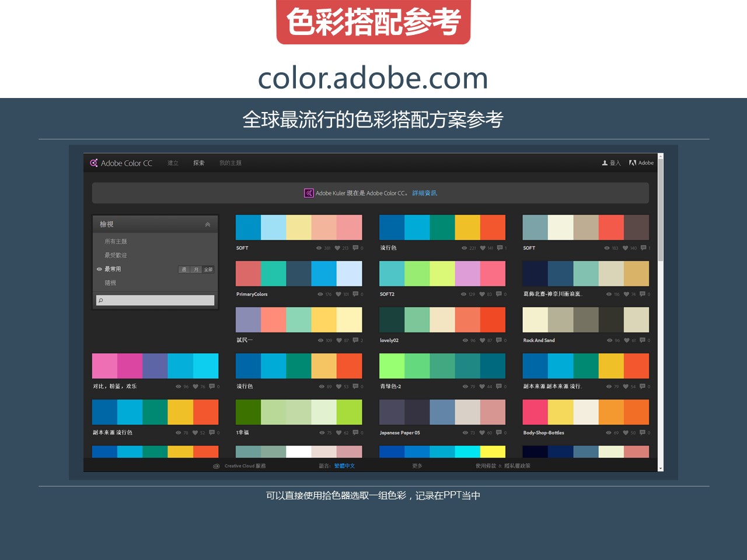This screenshot has width=747, height=560.
Task: Click the Creative Cloud icon in the footer
Action: 217,466
